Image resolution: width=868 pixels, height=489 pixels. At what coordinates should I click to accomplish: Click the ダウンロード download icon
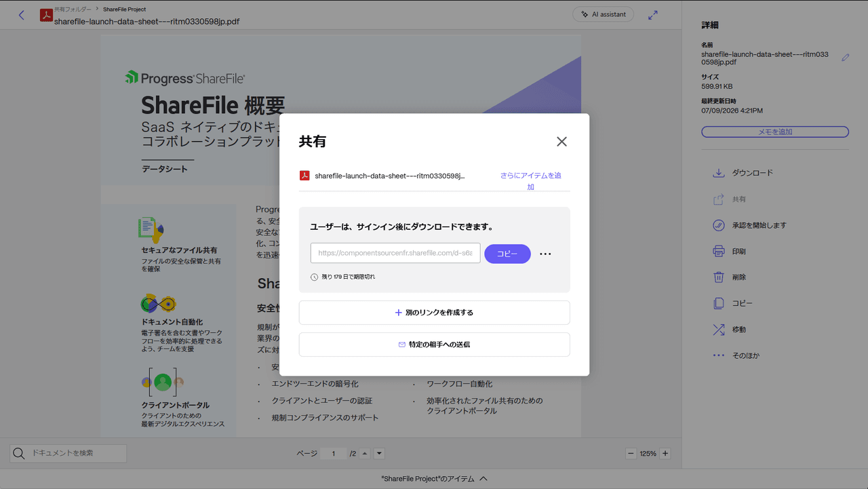[x=719, y=173]
